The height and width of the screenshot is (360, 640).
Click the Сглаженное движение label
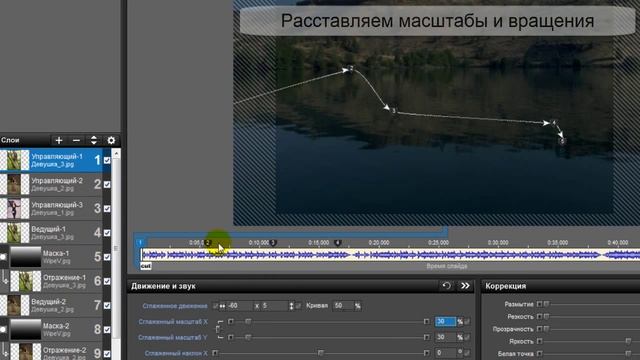175,306
